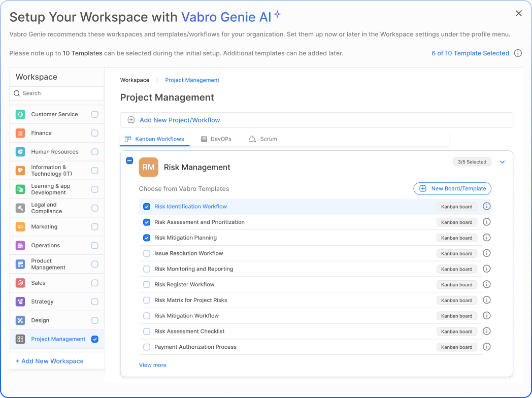
Task: Click the New Board/Template button
Action: coord(452,188)
